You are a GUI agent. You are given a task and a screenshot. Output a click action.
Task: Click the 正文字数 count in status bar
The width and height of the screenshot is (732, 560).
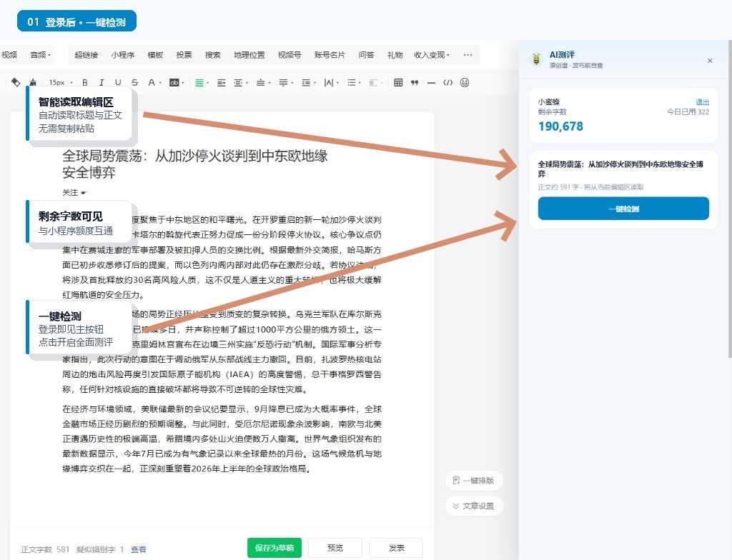click(45, 550)
